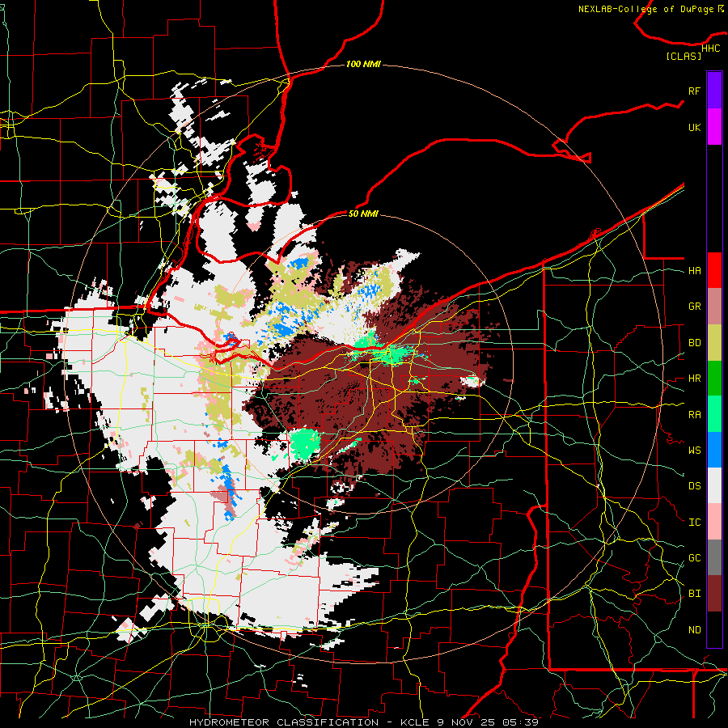
Task: Click the RF legend label
Action: pyautogui.click(x=694, y=91)
